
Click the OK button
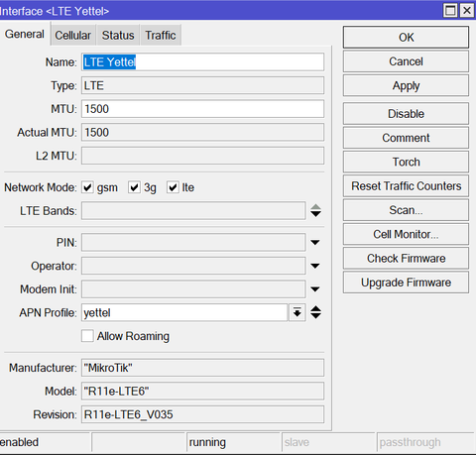click(406, 38)
